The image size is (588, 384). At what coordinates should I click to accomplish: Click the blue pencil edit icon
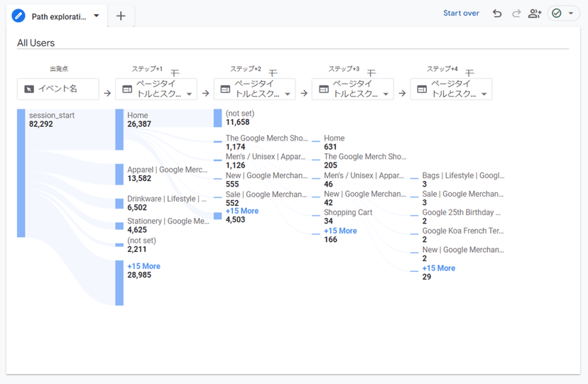(18, 16)
